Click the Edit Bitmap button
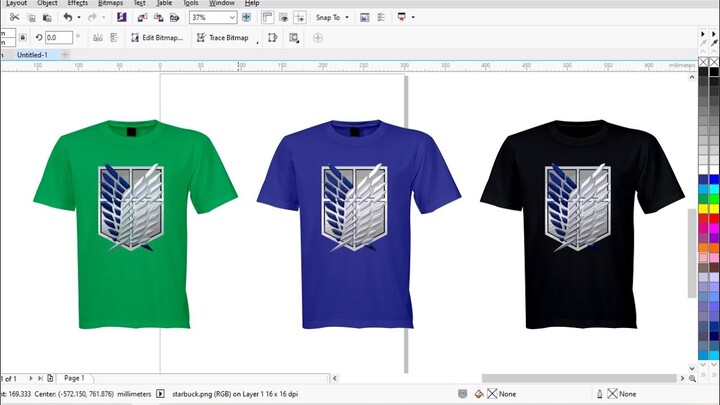This screenshot has height=405, width=720. (x=157, y=38)
